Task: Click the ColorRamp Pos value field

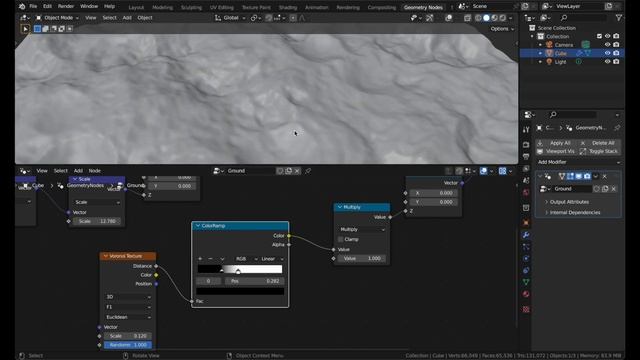Action: point(255,281)
